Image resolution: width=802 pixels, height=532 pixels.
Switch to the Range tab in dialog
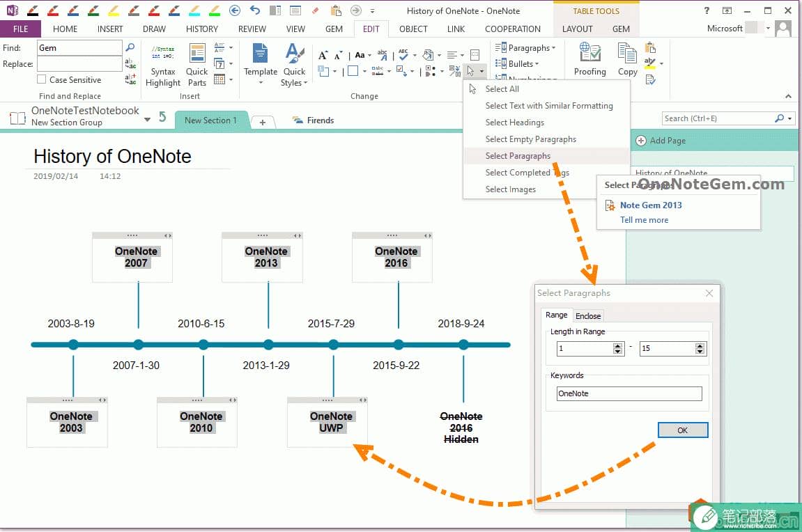coord(557,315)
